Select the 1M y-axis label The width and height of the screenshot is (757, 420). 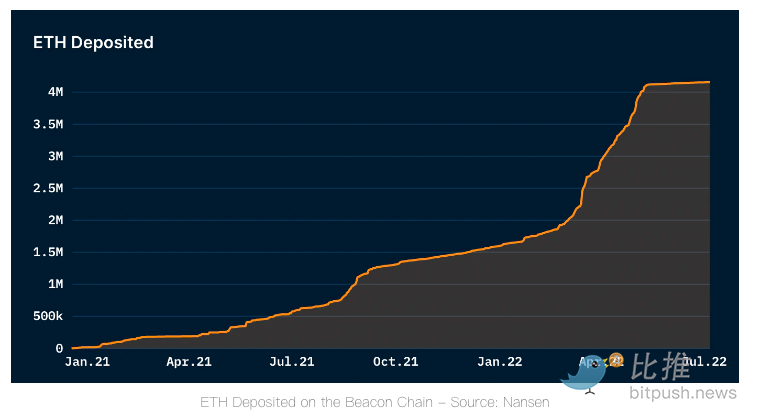coord(54,284)
